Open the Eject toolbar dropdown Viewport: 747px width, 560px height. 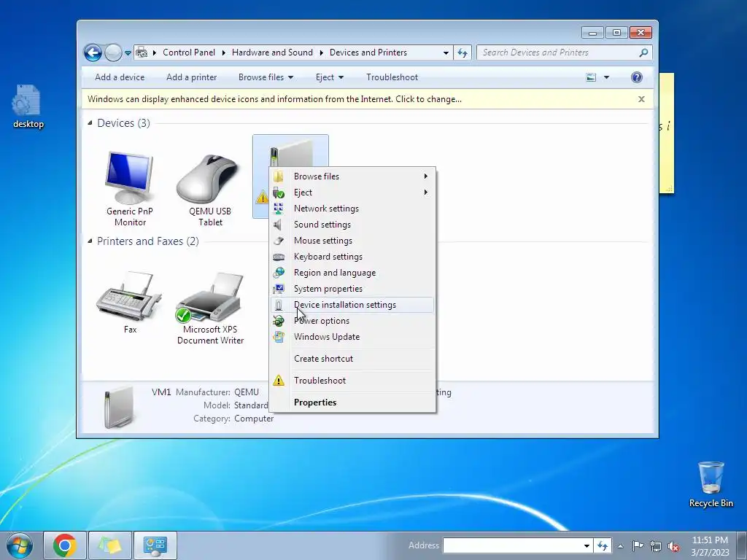click(x=329, y=77)
